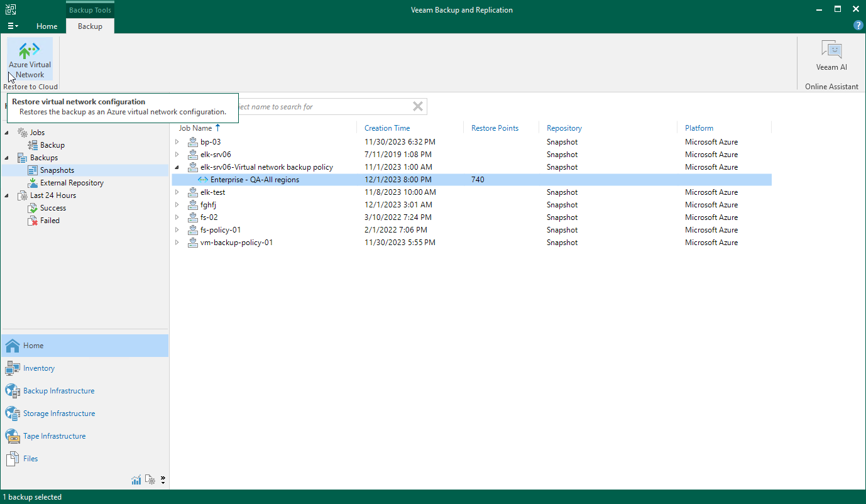Click the Enterprise - QA-All regions network icon
Viewport: 866px width, 504px height.
coord(203,180)
